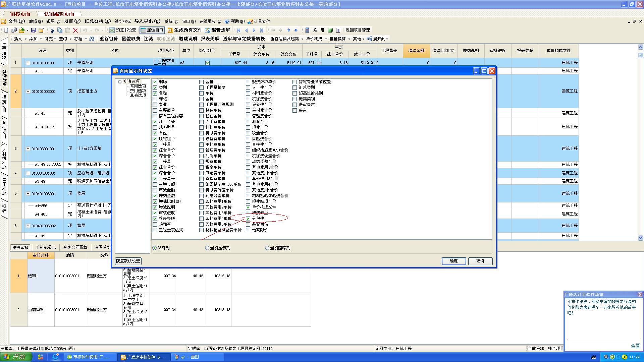Click the blue Move up arrow icon
Viewport: 644px width, 362px height.
pos(288,30)
